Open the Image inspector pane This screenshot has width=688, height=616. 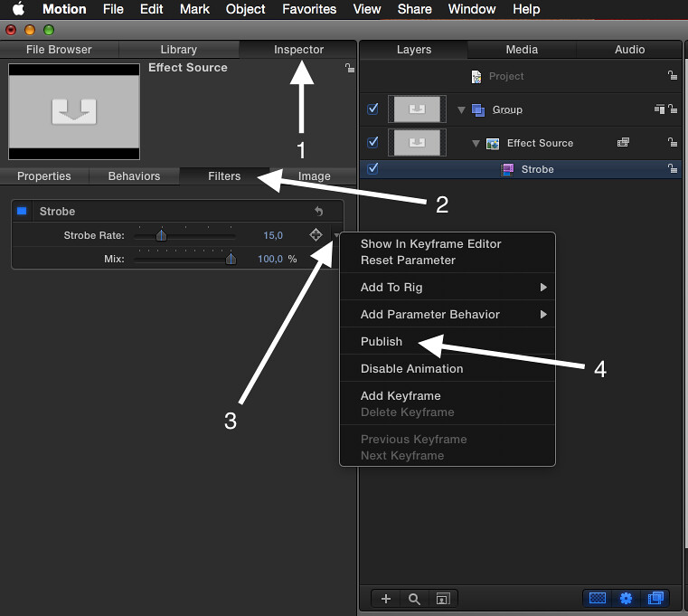coord(314,176)
